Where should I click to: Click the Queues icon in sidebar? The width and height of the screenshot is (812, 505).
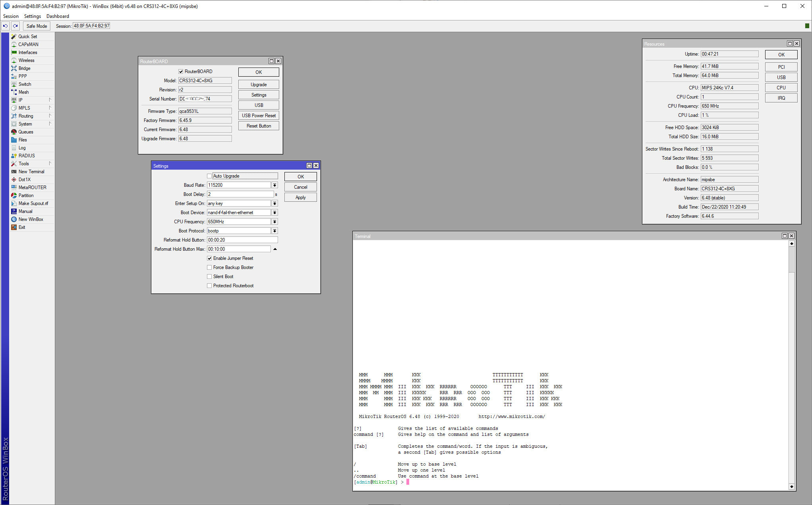pos(14,132)
